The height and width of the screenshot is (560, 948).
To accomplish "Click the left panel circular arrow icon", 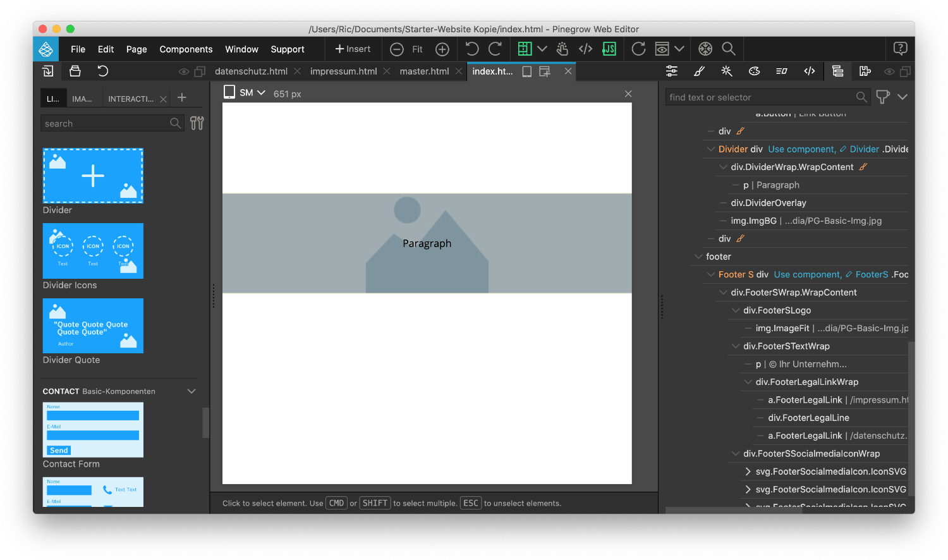I will (x=102, y=71).
